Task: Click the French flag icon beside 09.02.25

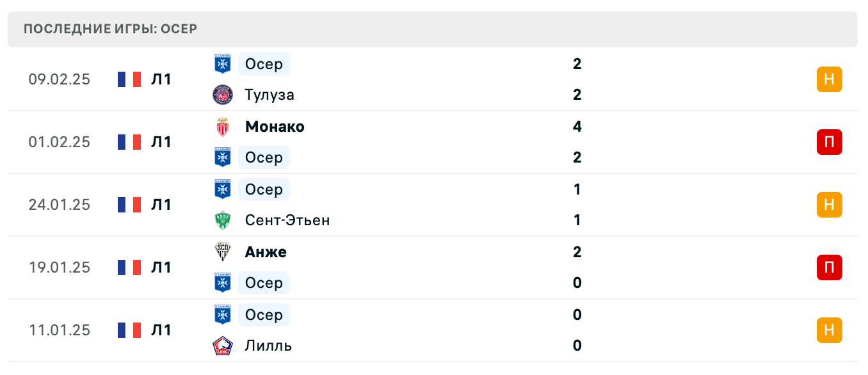Action: [130, 79]
